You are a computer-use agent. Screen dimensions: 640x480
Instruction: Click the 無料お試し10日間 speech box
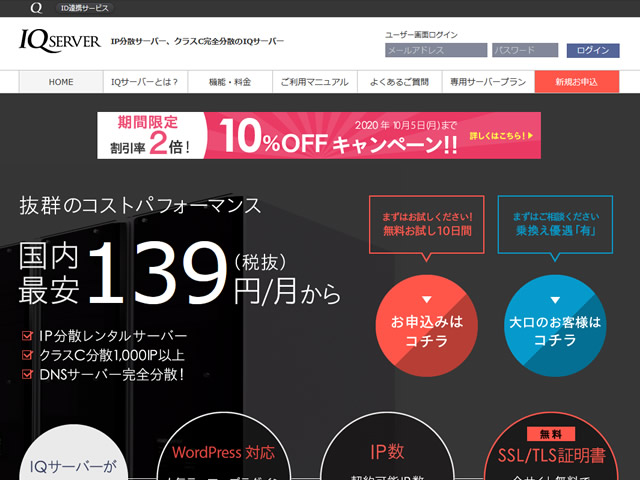(427, 224)
